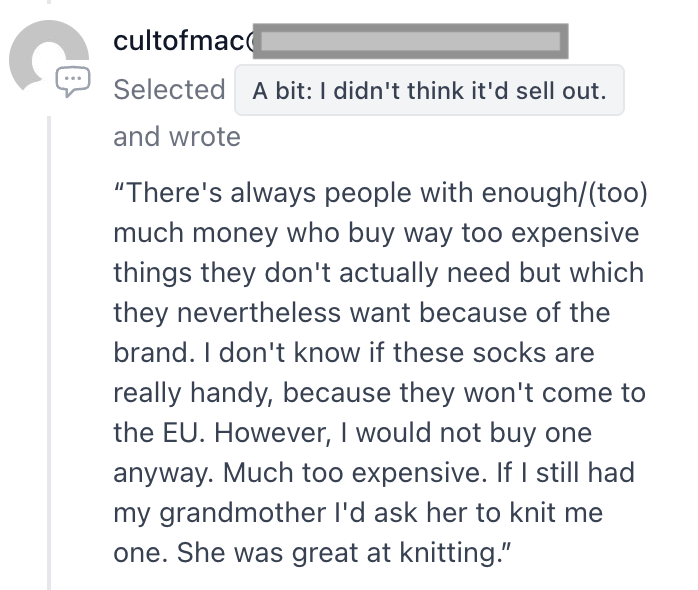698x590 pixels.
Task: Click the speech bubble comment icon
Action: (x=70, y=81)
